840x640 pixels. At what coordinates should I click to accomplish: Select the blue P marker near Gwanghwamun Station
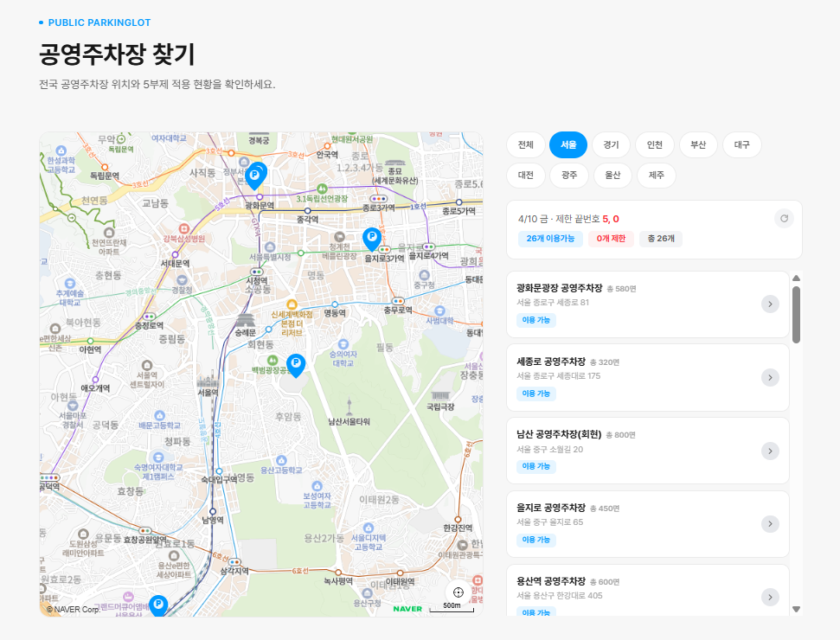coord(255,176)
